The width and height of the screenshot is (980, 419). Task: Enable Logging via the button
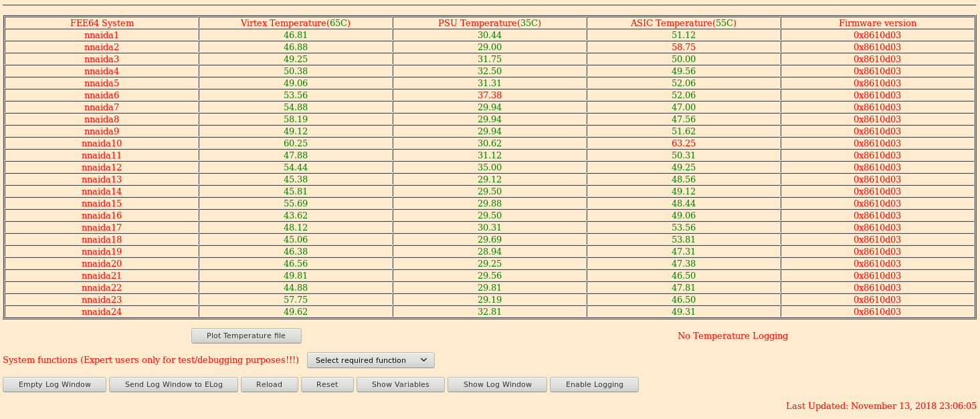(x=594, y=384)
